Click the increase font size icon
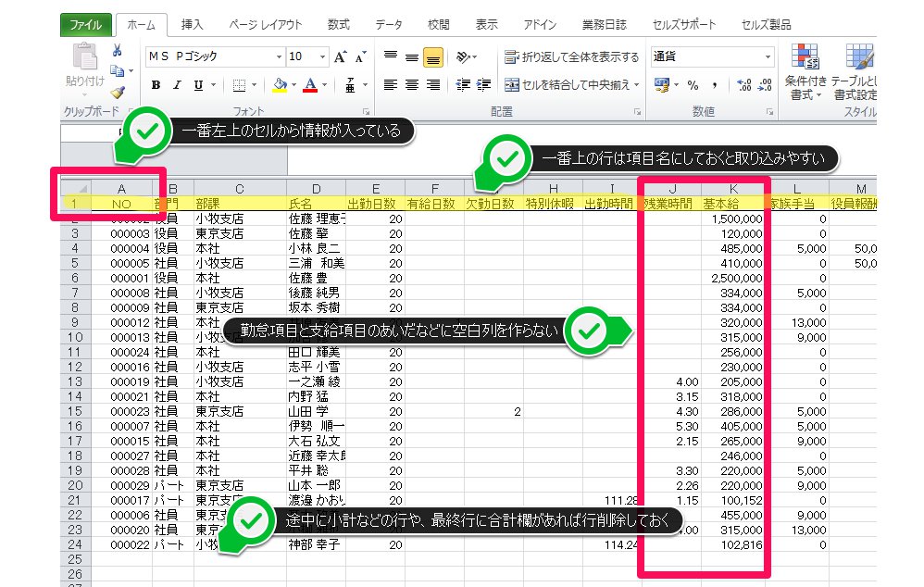Image resolution: width=924 pixels, height=587 pixels. 340,57
